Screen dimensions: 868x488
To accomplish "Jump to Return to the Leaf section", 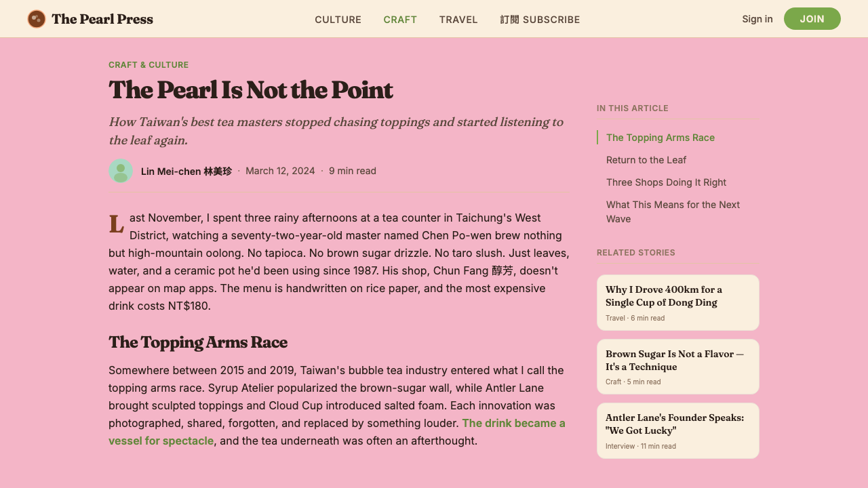I will pos(646,160).
